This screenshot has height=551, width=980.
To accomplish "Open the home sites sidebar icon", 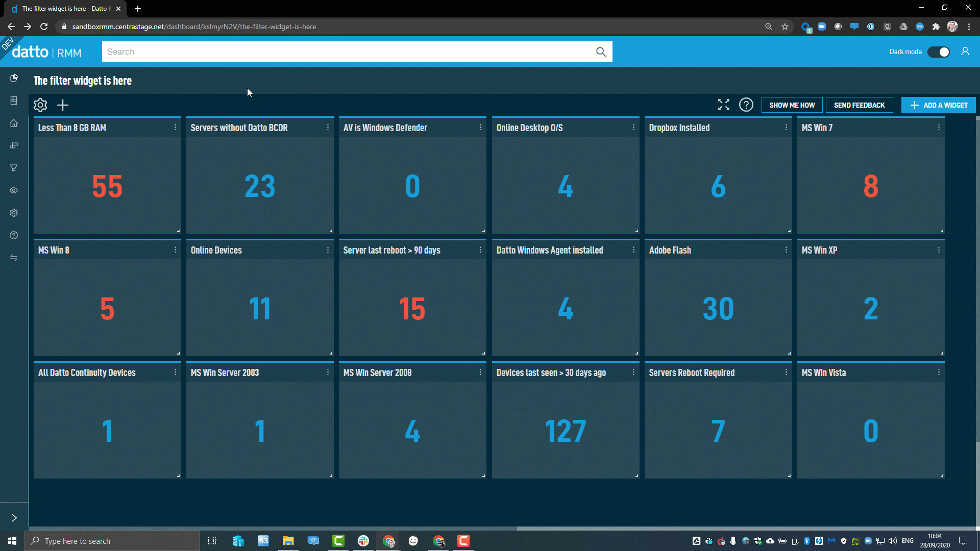I will click(14, 123).
